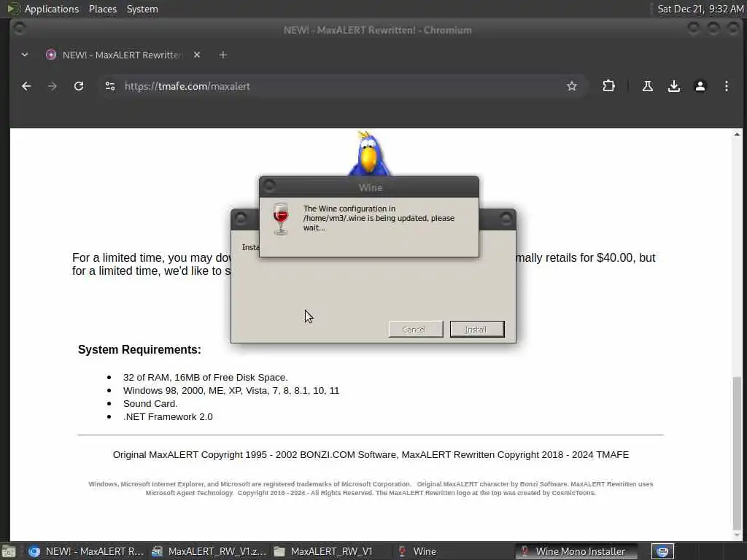Bookmark this page with the star

tap(572, 86)
